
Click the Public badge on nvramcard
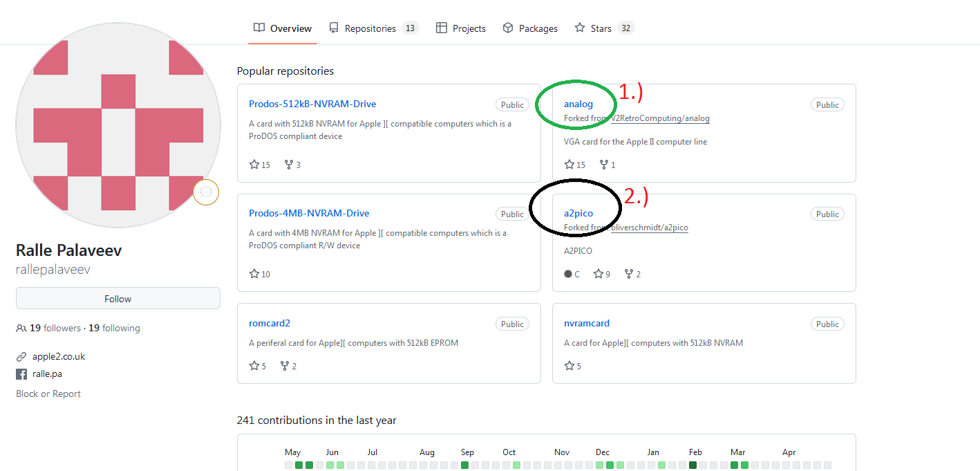pos(827,324)
